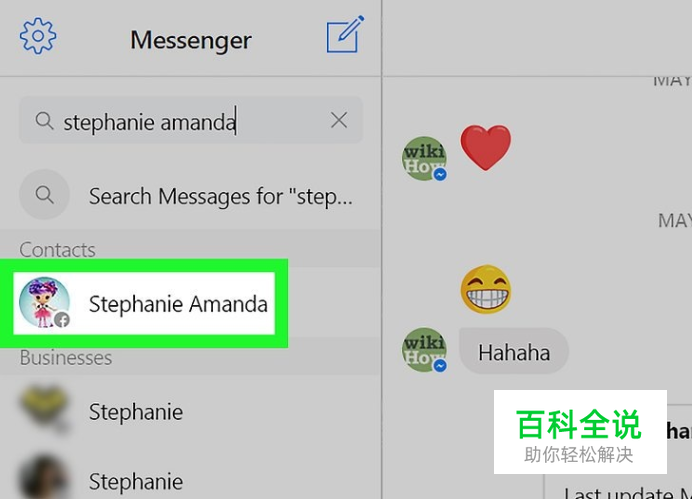Select the 'Hahaha' message bubble
The image size is (692, 499).
pos(514,352)
